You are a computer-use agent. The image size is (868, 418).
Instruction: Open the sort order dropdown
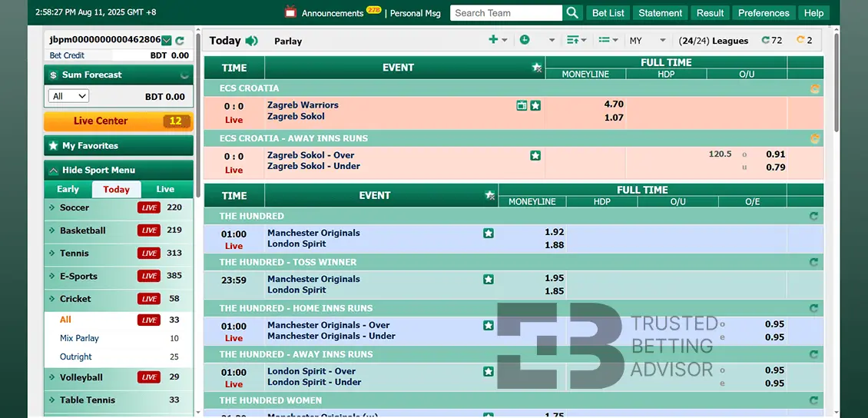pyautogui.click(x=577, y=40)
